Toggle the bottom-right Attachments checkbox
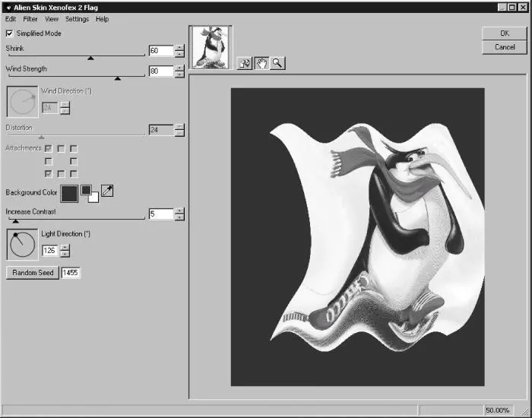Image resolution: width=532 pixels, height=418 pixels. pyautogui.click(x=73, y=174)
